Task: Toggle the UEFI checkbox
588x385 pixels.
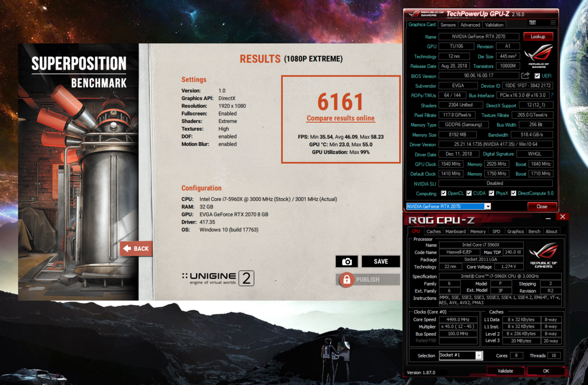Action: [537, 76]
